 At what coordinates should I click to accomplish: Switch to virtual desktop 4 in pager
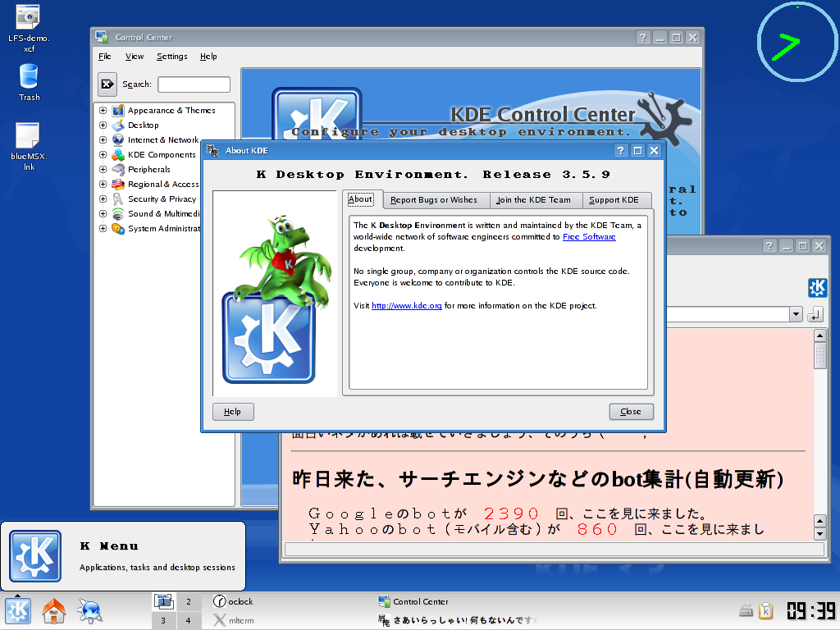189,620
